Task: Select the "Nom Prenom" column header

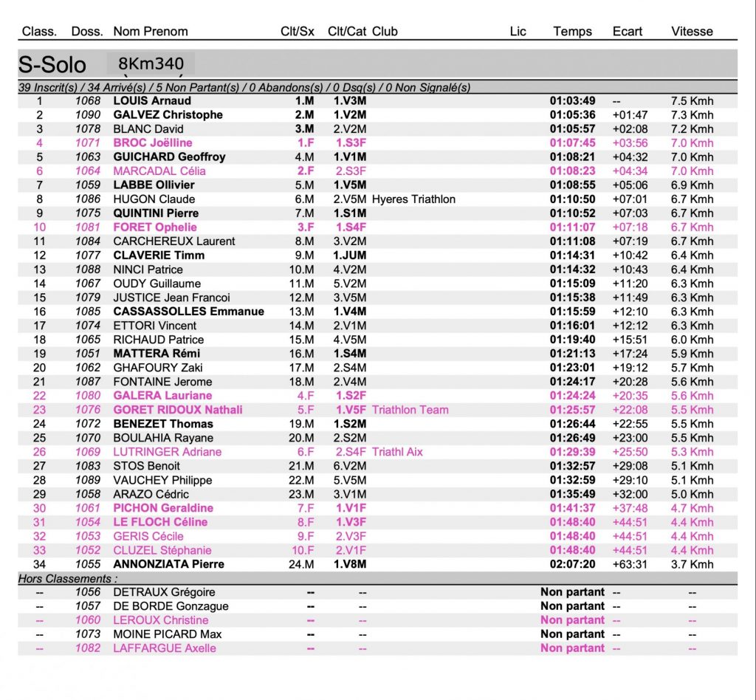Action: [x=151, y=31]
